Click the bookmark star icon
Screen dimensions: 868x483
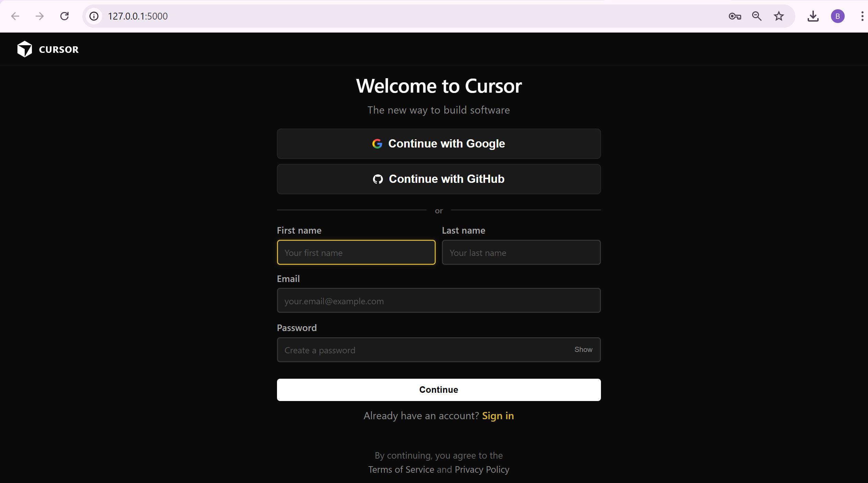[778, 16]
